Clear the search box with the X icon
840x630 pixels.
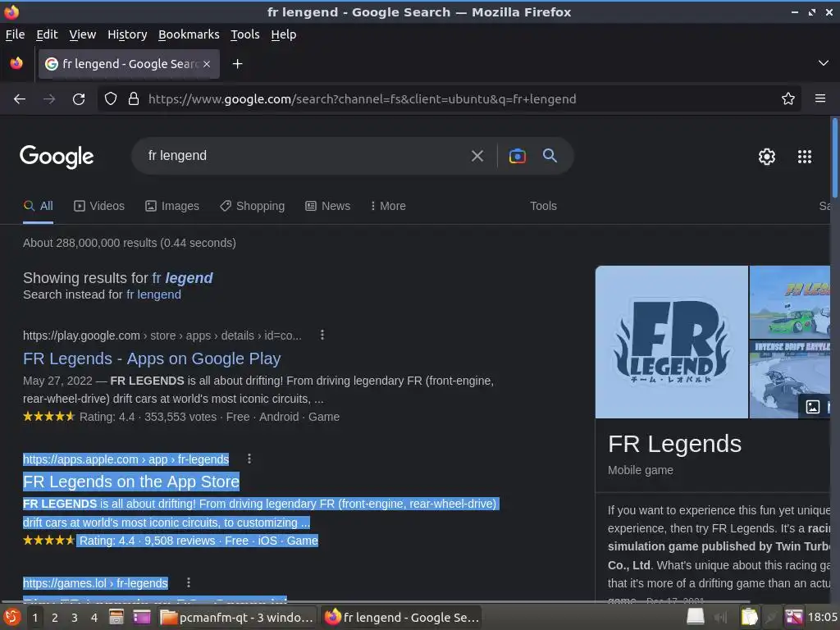tap(477, 156)
